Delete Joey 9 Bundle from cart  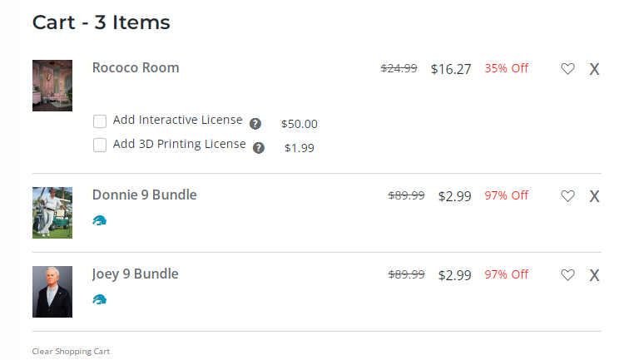click(x=594, y=275)
